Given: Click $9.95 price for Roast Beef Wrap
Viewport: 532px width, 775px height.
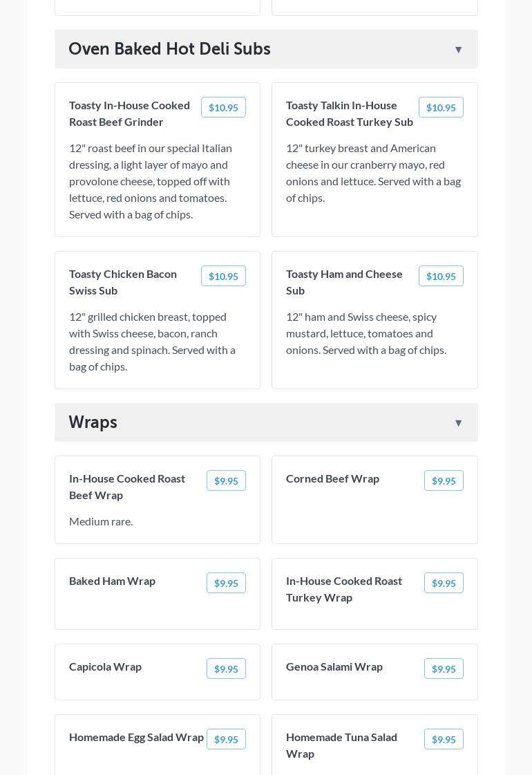Looking at the screenshot, I should [x=226, y=481].
